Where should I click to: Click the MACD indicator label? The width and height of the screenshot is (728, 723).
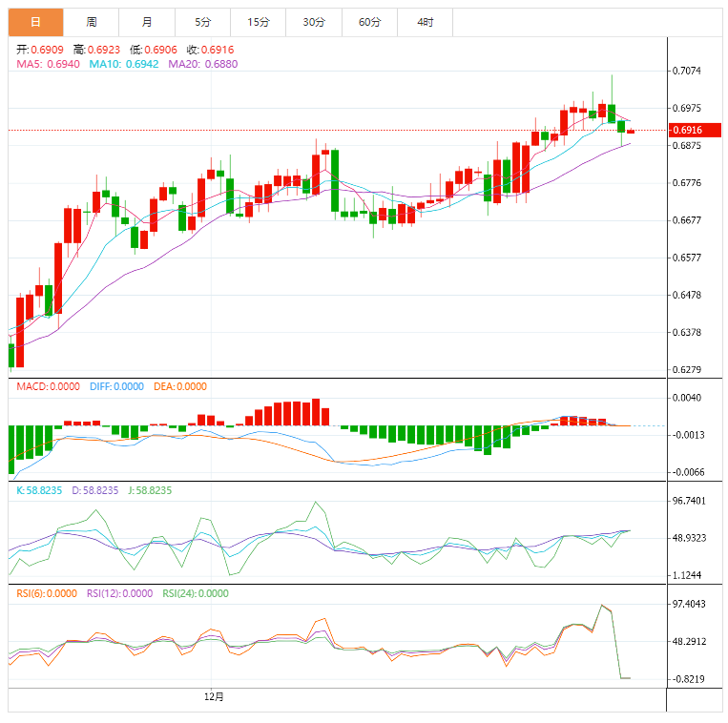49,386
